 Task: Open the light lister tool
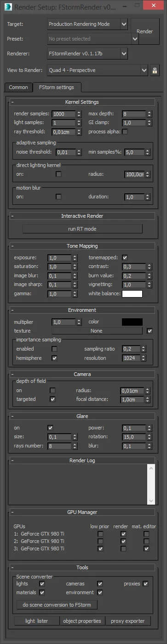click(37, 621)
